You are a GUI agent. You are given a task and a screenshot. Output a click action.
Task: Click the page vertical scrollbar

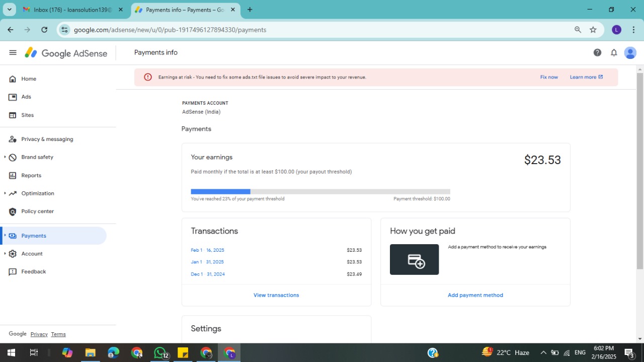point(640,171)
